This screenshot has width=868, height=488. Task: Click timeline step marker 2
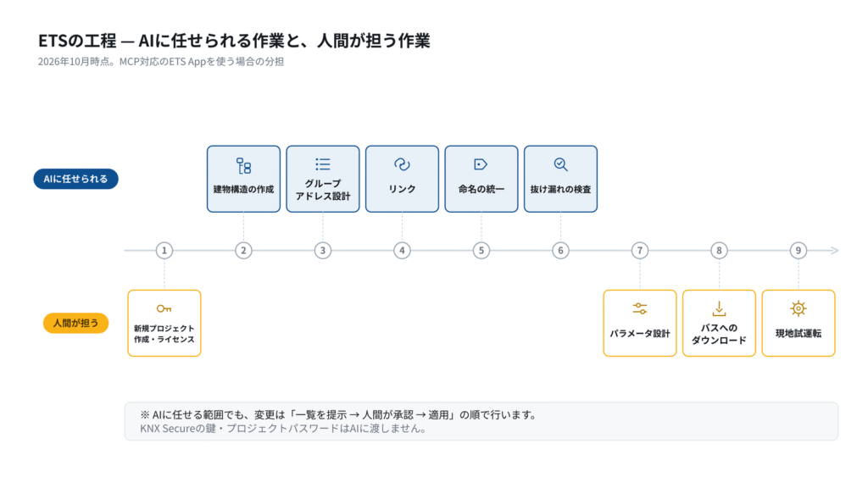point(243,251)
